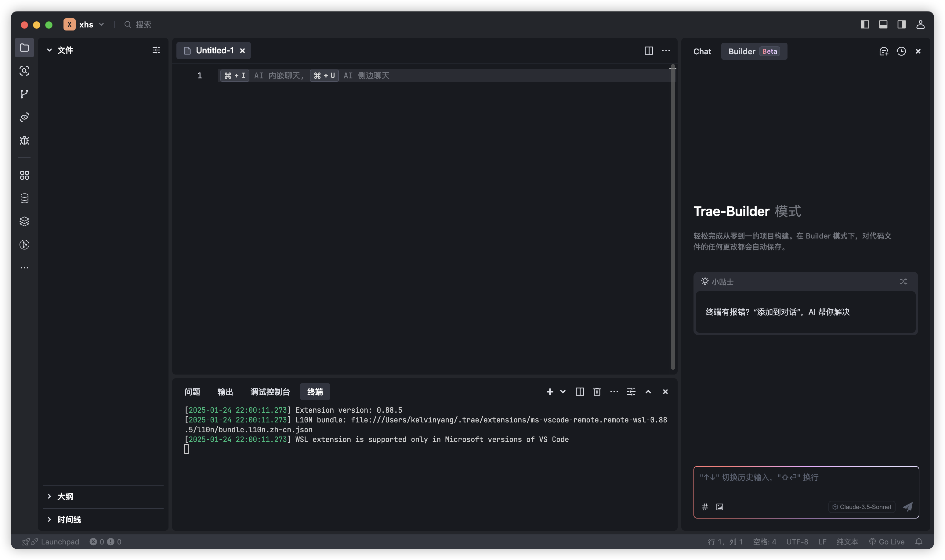
Task: Toggle the bottom panel visibility
Action: click(x=883, y=24)
